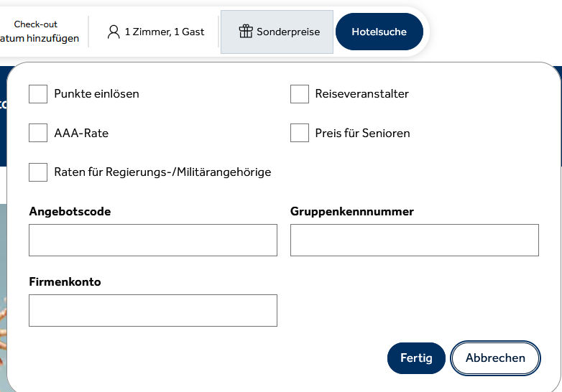
Task: Open the 1 Zimmer, 1 Gast selector
Action: tap(155, 32)
